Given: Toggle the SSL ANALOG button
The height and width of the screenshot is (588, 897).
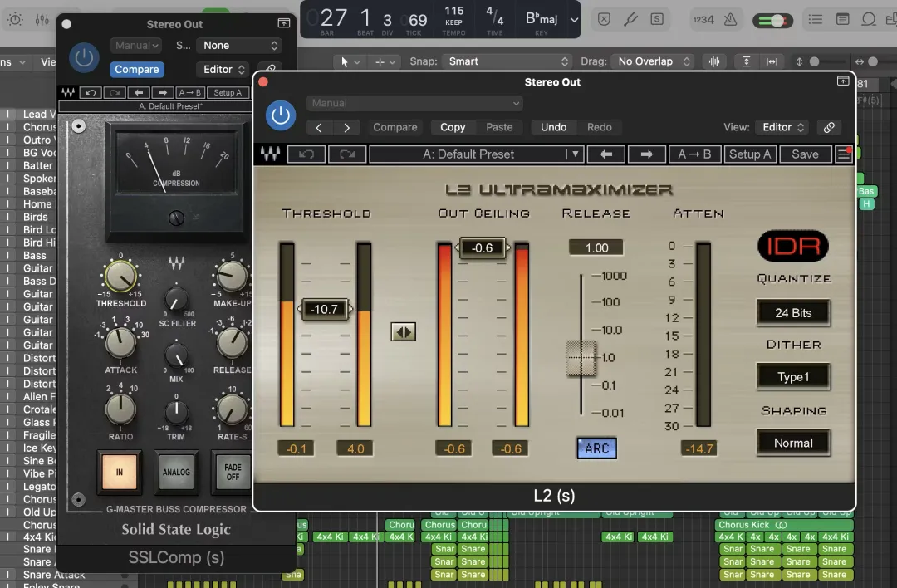Looking at the screenshot, I should point(176,472).
